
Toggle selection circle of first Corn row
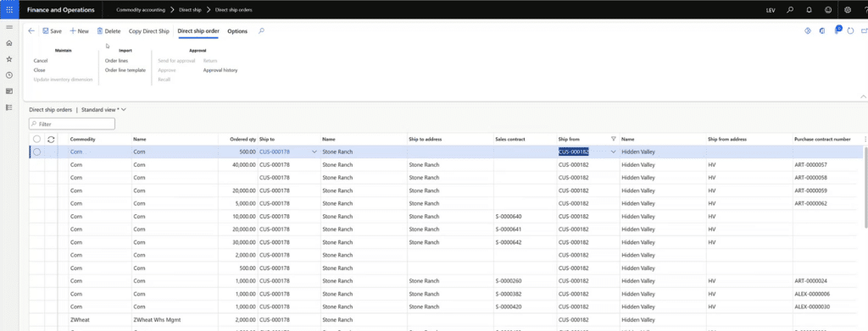(x=36, y=152)
